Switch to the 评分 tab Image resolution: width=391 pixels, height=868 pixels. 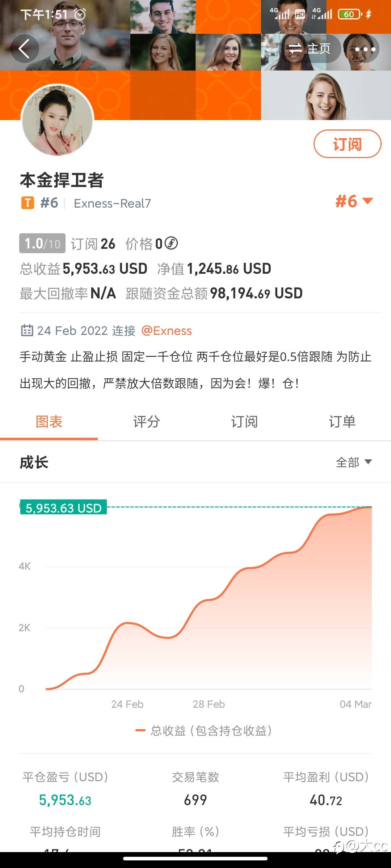tap(147, 422)
